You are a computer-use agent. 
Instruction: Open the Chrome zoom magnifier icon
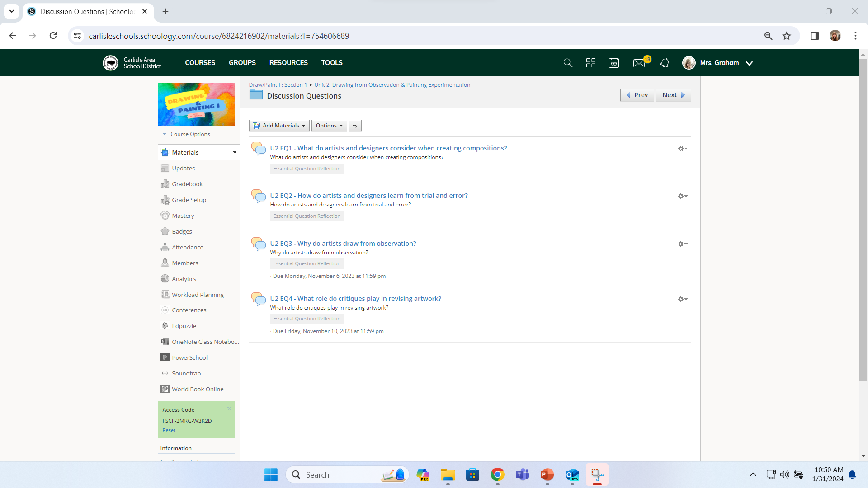(x=768, y=36)
